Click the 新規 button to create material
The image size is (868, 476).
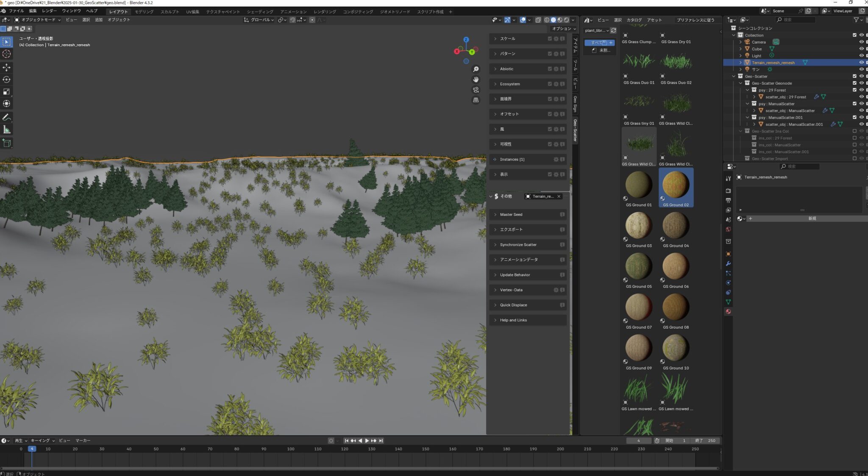click(x=812, y=218)
